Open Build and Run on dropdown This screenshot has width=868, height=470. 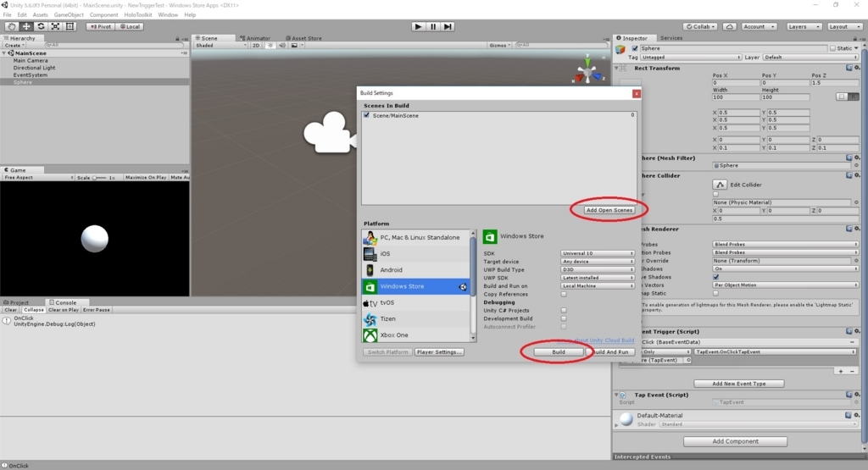[598, 286]
